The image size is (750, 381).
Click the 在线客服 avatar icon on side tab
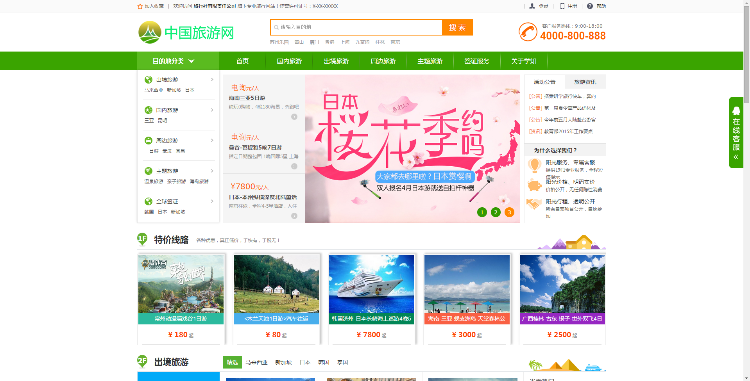coord(736,110)
